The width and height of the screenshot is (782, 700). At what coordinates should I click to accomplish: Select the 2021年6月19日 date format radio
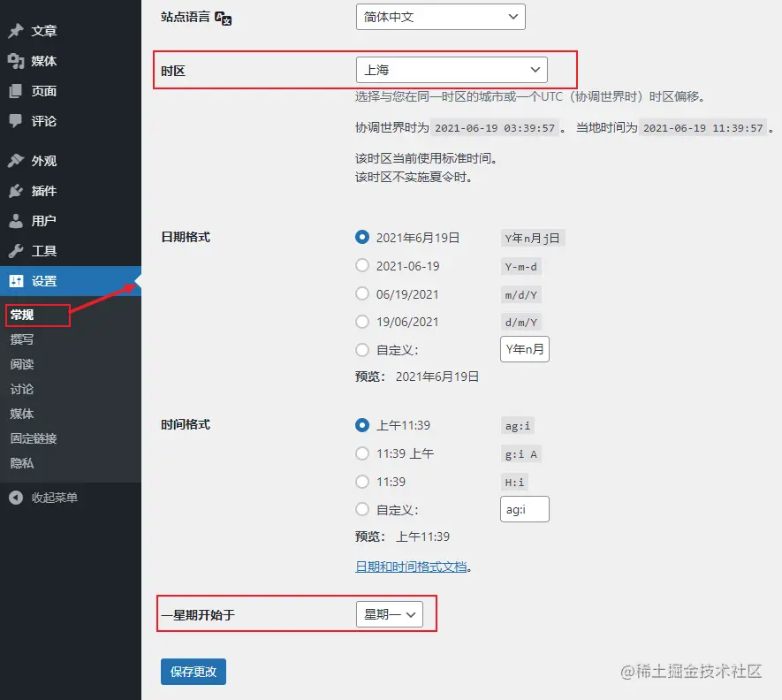coord(362,237)
